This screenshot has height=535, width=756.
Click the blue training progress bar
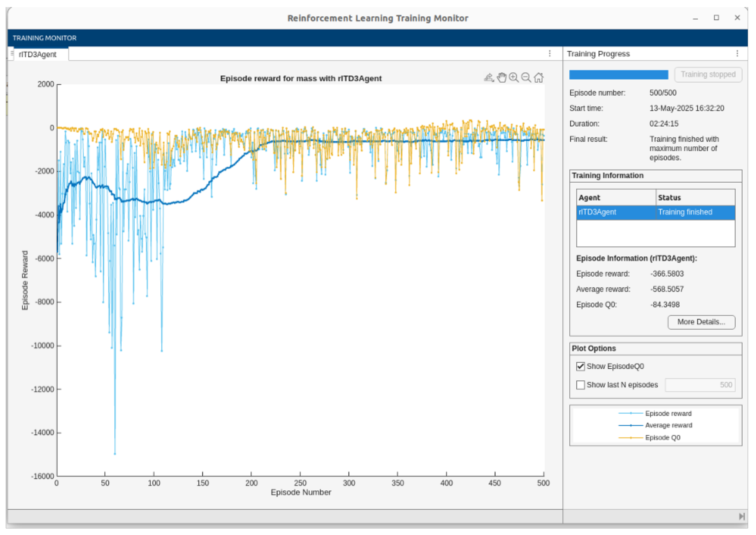(619, 75)
